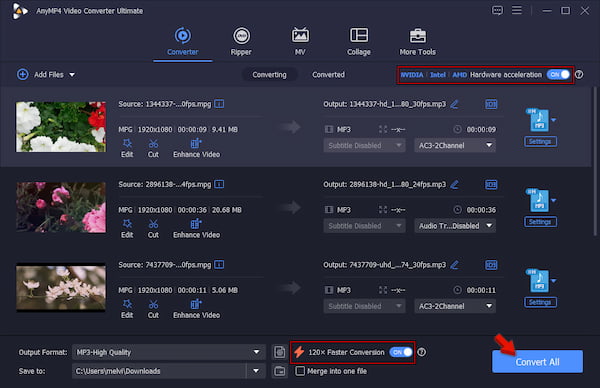Open the save folder browse icon
Image resolution: width=600 pixels, height=388 pixels.
click(280, 371)
